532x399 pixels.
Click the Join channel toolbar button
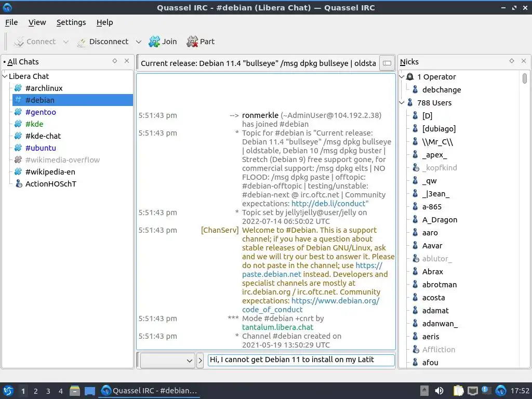pyautogui.click(x=163, y=42)
